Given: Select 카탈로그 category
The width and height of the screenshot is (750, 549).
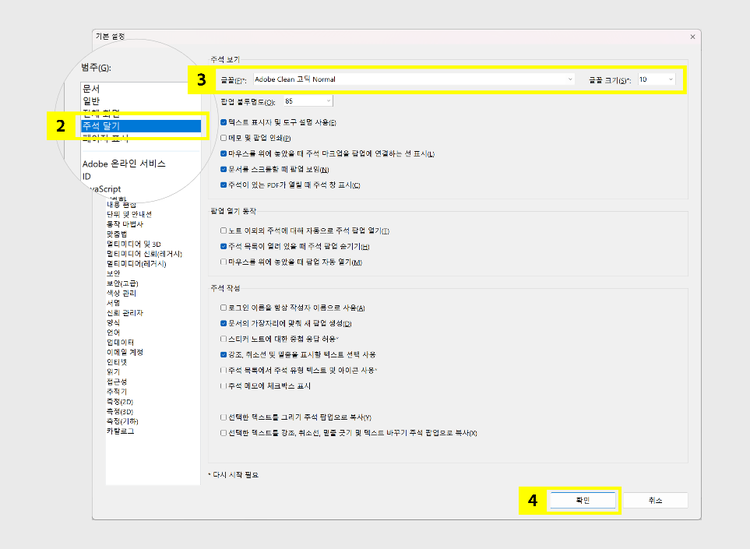Looking at the screenshot, I should coord(120,431).
